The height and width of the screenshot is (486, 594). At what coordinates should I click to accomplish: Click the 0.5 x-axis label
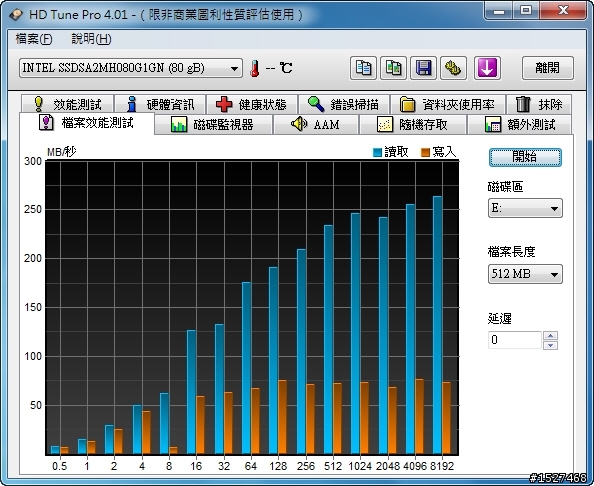59,466
